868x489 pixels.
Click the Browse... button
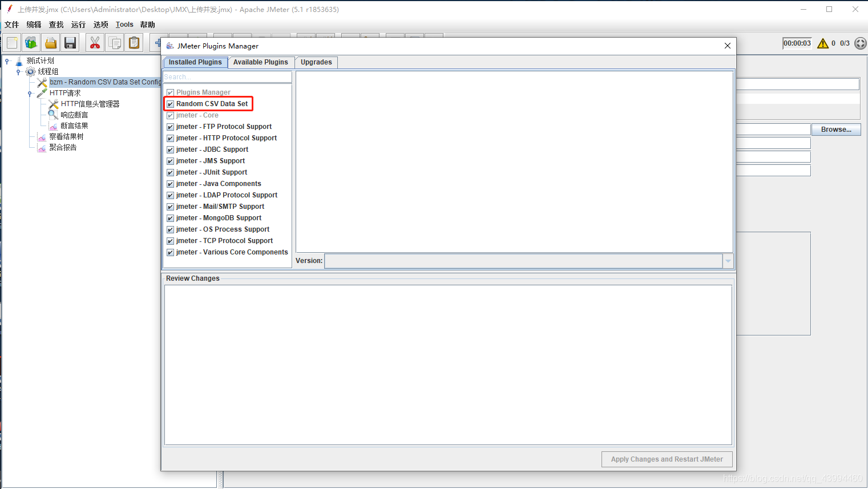point(836,130)
